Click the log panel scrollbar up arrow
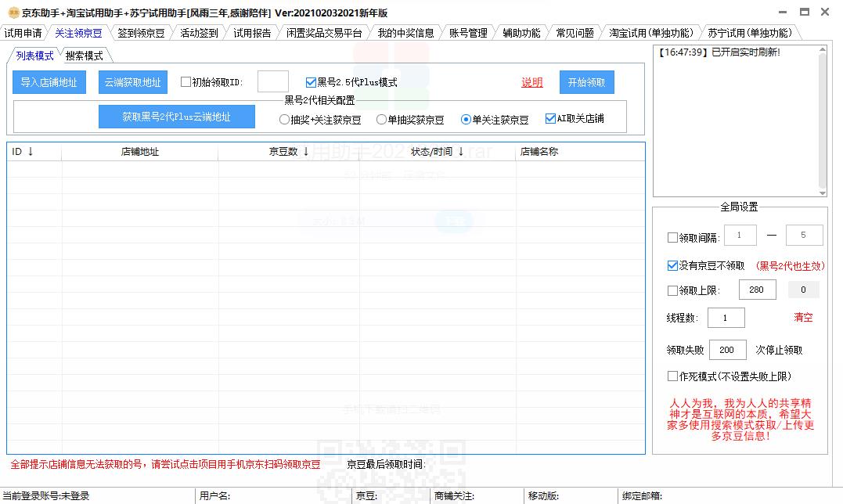The height and width of the screenshot is (504, 843). point(822,49)
